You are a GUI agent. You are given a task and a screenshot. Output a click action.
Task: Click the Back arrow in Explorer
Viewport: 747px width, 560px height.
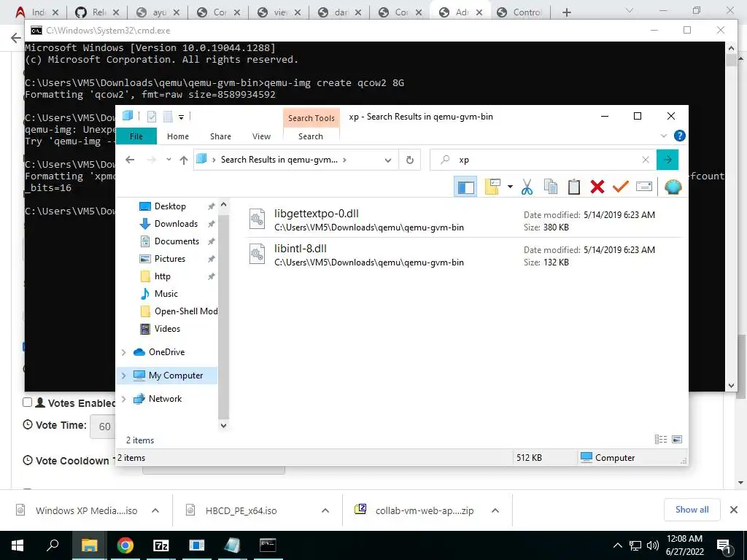coord(130,160)
